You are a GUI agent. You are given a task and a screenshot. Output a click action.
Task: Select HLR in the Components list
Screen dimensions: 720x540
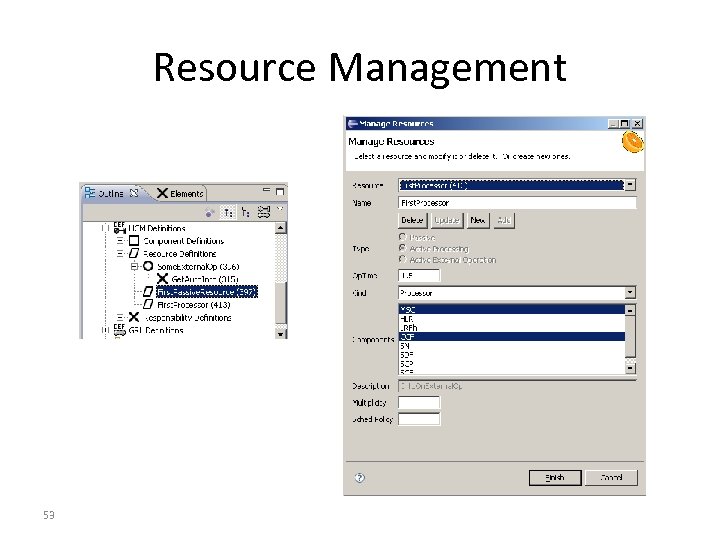click(x=512, y=318)
